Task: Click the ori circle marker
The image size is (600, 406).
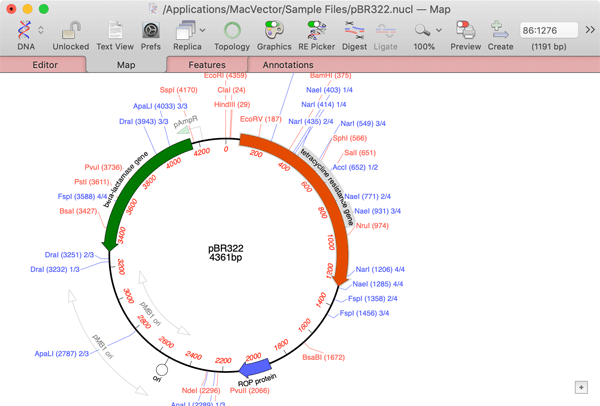Action: pyautogui.click(x=162, y=370)
